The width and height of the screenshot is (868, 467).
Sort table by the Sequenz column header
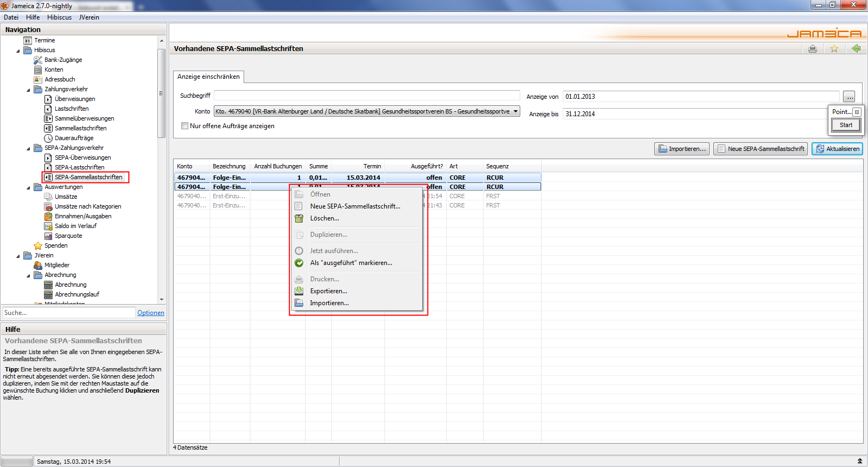[x=512, y=166]
